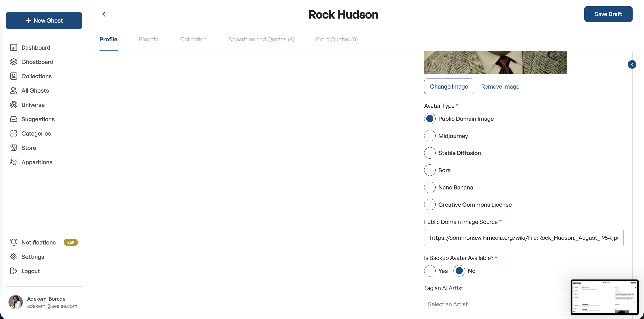
Task: Open Categories in the sidebar
Action: coord(36,133)
